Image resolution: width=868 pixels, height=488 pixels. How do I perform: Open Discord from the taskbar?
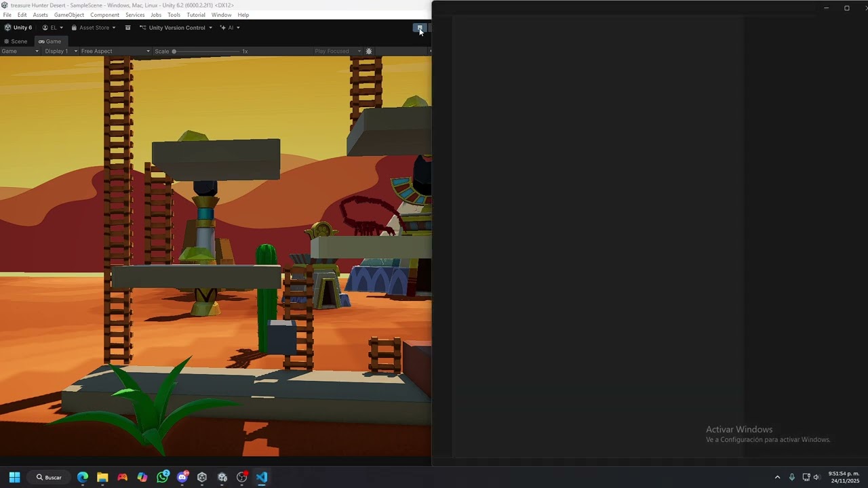[x=182, y=477]
